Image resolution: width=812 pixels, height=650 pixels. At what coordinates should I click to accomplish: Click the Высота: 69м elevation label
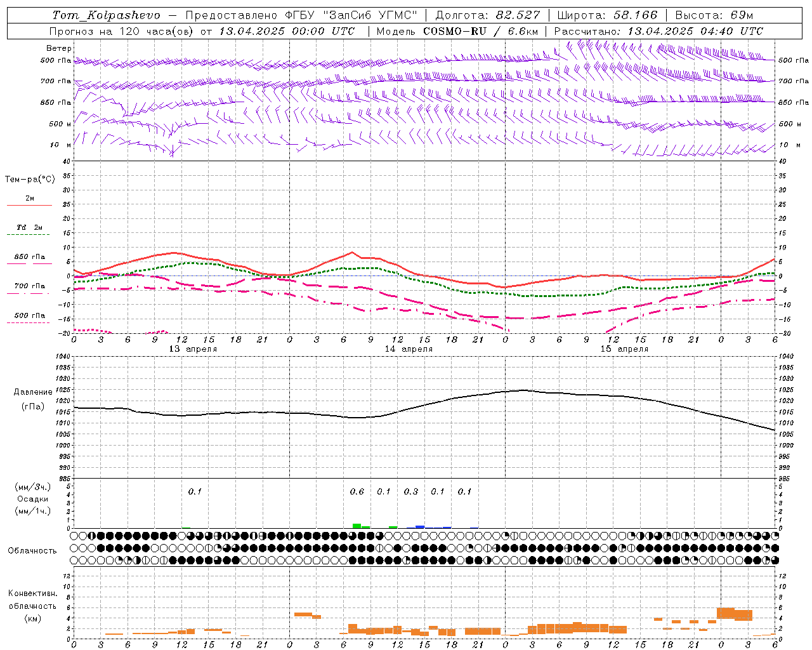pyautogui.click(x=714, y=15)
